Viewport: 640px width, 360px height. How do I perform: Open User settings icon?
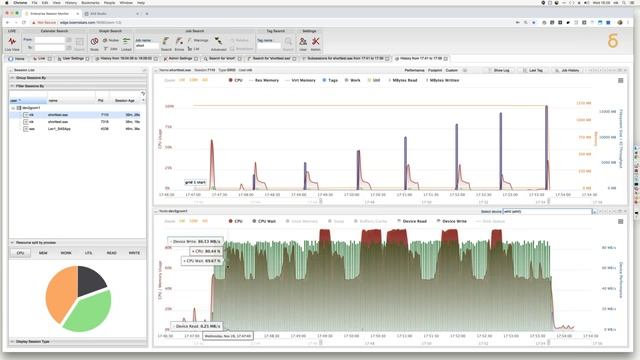[x=303, y=43]
